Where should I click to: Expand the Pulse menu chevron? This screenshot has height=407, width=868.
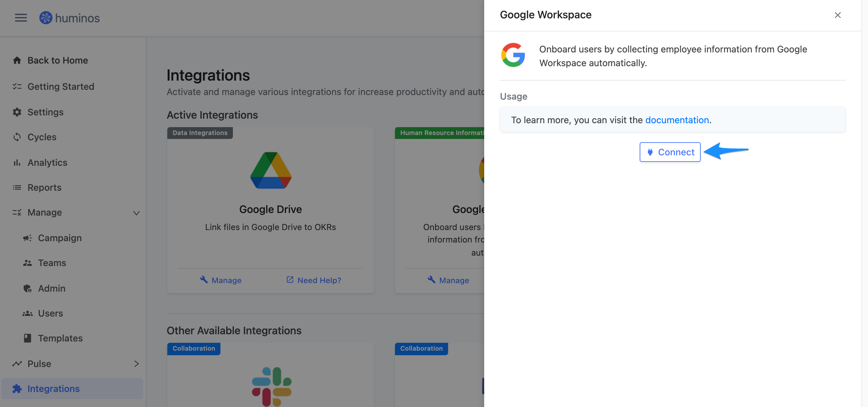point(136,363)
